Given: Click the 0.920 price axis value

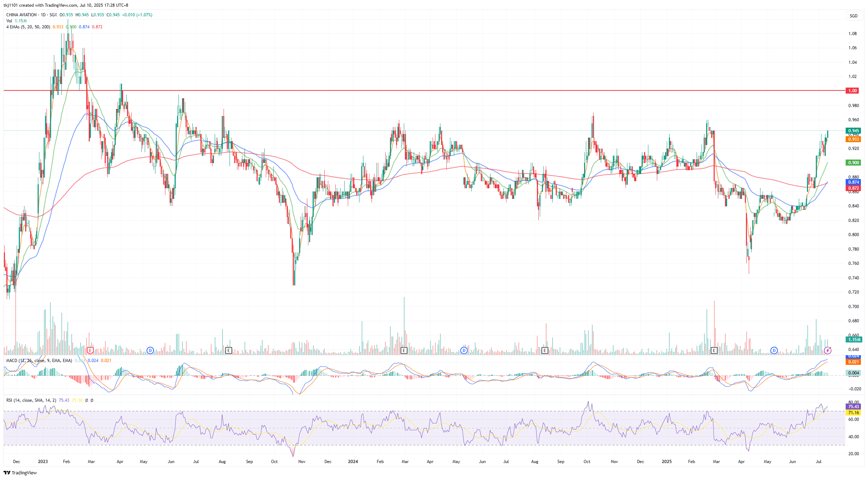Looking at the screenshot, I should (853, 149).
